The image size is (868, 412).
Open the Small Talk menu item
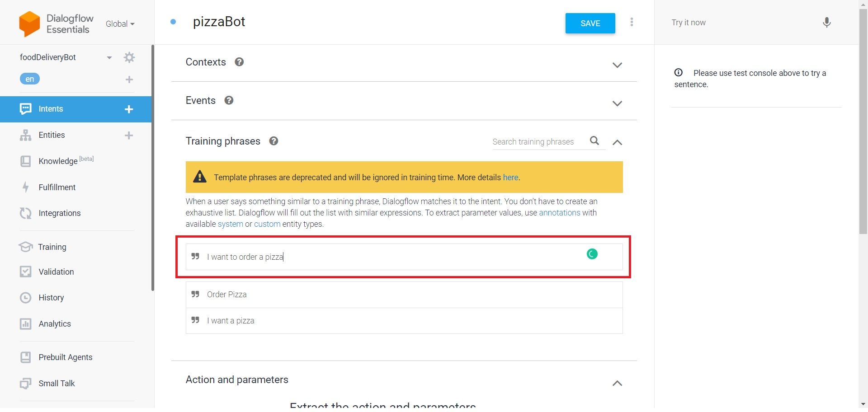coord(57,383)
